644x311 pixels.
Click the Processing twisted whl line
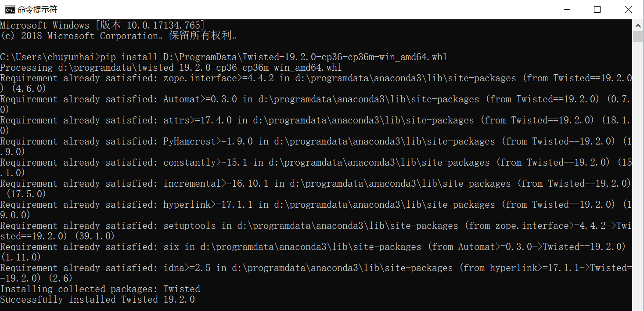[x=171, y=68]
